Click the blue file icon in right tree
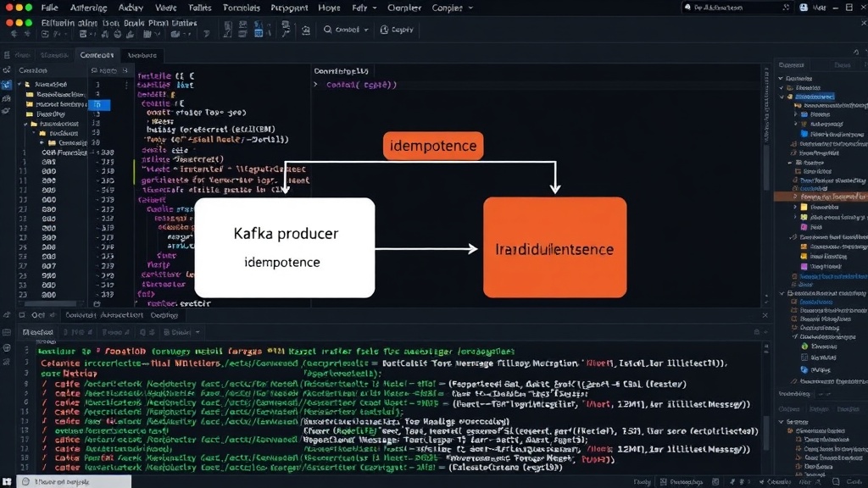Image resolution: width=868 pixels, height=488 pixels. (804, 133)
